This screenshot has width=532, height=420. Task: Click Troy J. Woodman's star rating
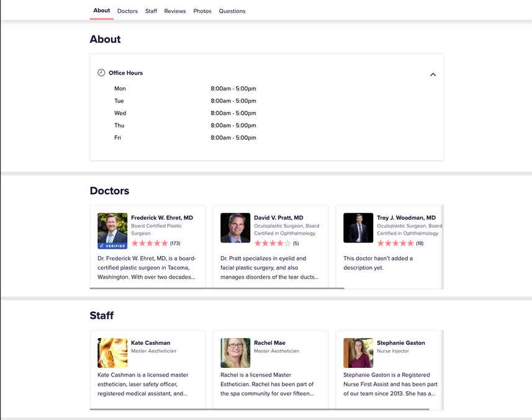[x=395, y=244]
